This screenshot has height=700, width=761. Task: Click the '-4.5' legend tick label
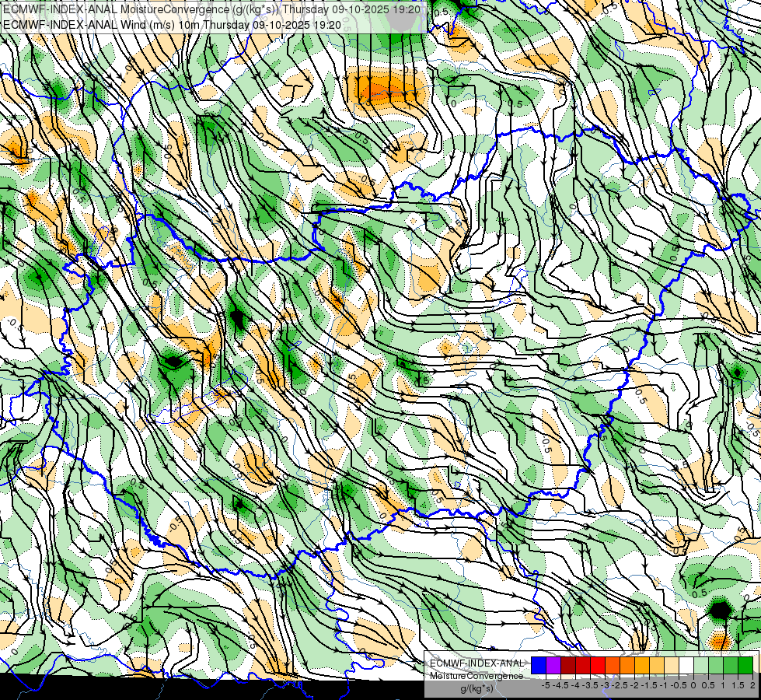pyautogui.click(x=560, y=685)
